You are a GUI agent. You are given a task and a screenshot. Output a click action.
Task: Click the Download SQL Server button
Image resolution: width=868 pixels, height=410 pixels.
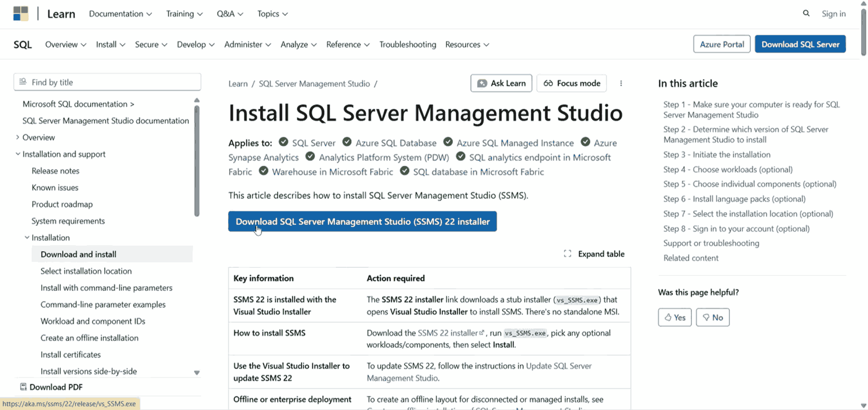click(800, 44)
